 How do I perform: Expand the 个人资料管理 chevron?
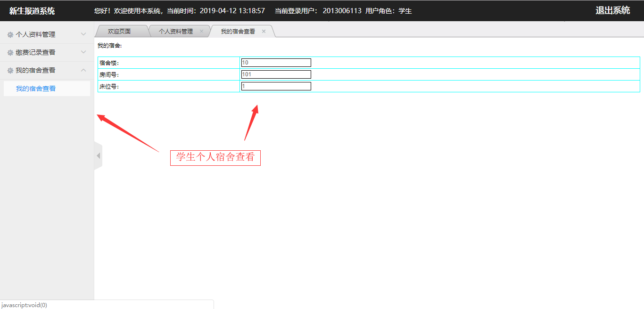pos(83,34)
